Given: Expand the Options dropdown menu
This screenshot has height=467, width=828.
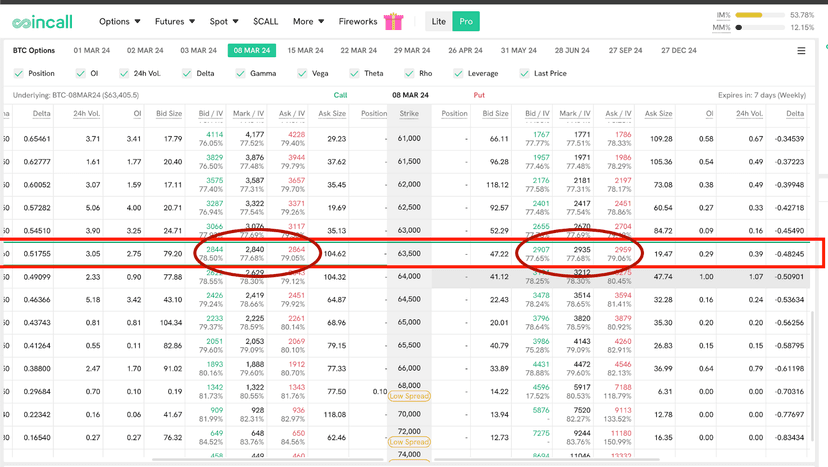Looking at the screenshot, I should coord(120,22).
